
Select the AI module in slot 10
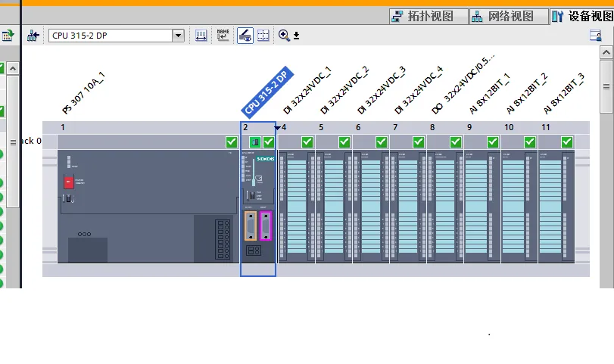point(519,207)
